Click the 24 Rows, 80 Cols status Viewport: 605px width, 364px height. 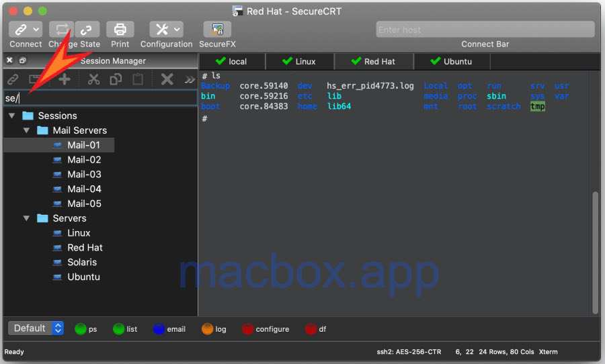point(506,352)
